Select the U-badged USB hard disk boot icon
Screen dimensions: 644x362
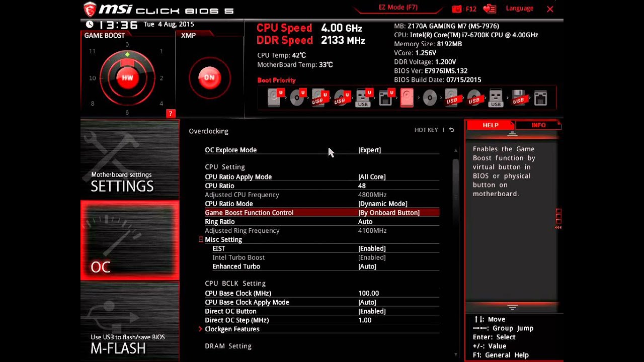[319, 97]
